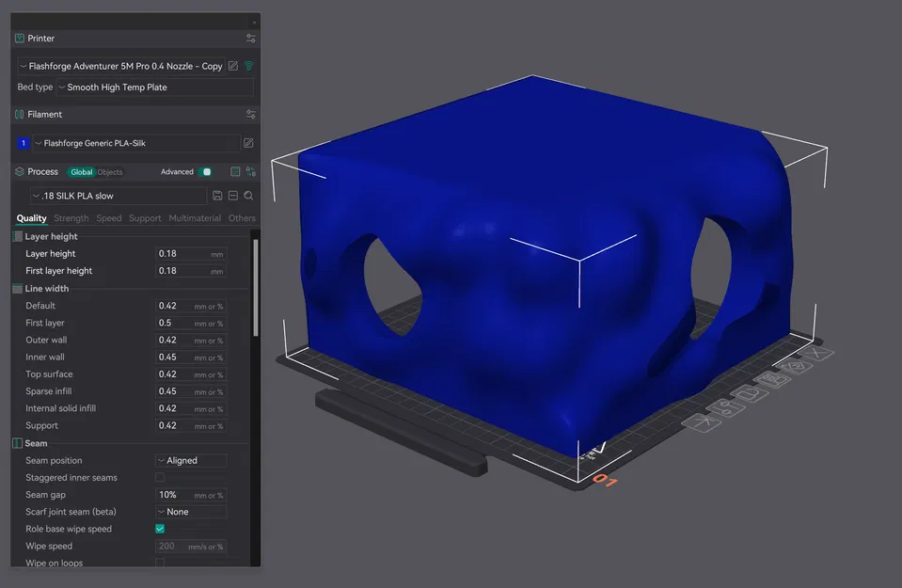Click the Wi-Fi connection icon next to printer
Image resolution: width=902 pixels, height=588 pixels.
(249, 66)
